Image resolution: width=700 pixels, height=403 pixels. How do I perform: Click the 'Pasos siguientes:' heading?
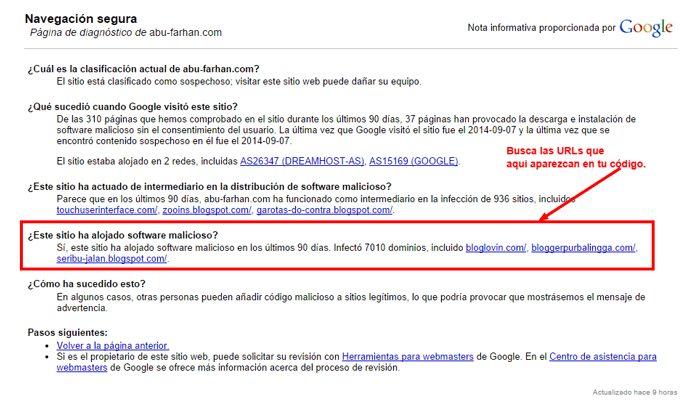point(67,332)
